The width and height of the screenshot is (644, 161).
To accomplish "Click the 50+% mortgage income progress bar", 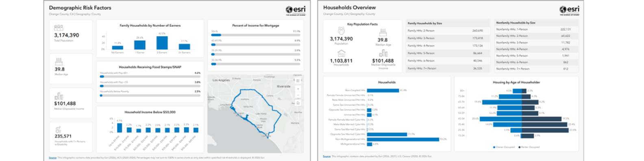I will click(x=255, y=35).
